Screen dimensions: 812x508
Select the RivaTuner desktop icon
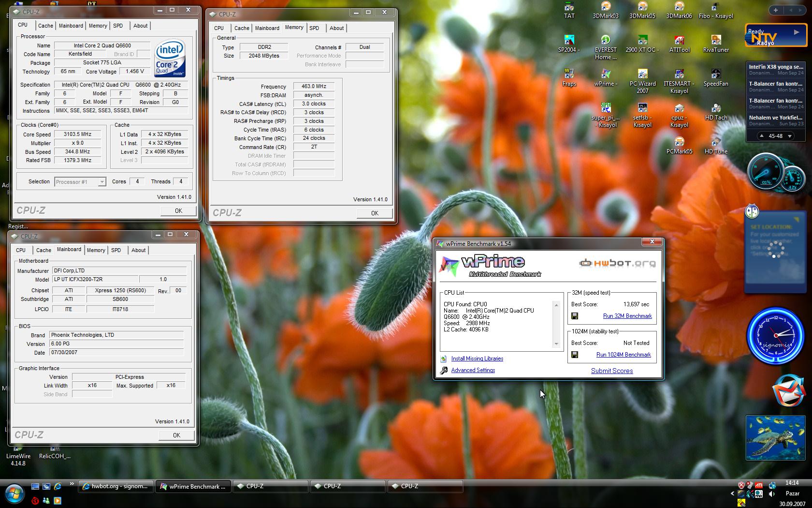(716, 44)
